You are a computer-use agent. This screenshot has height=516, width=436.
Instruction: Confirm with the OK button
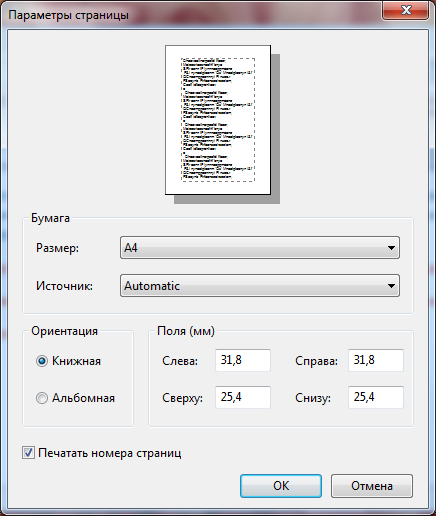pos(281,486)
